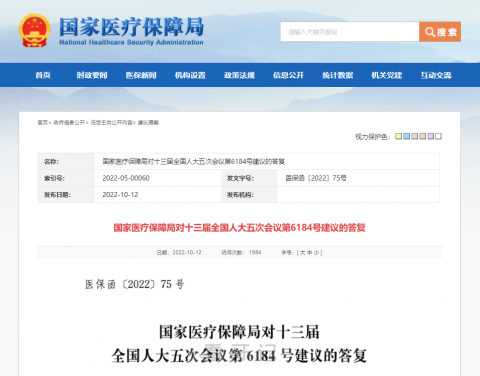
Task: Click the national emblem logo
Action: [x=34, y=30]
